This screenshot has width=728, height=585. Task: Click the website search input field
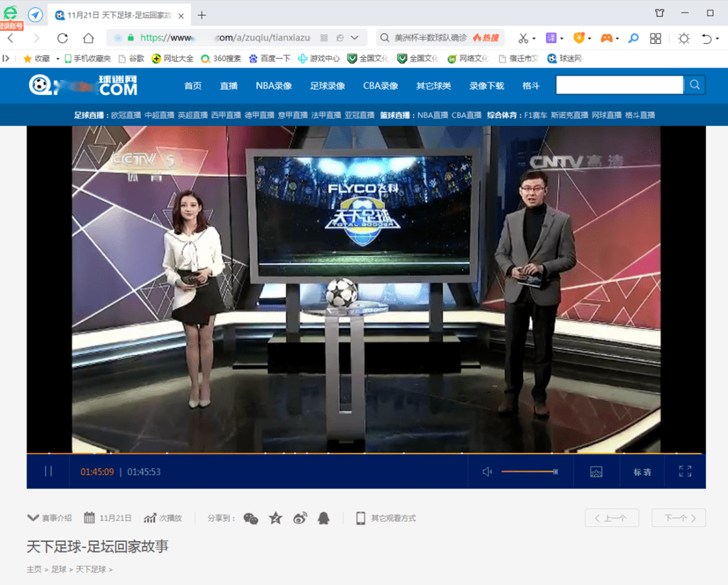click(619, 85)
